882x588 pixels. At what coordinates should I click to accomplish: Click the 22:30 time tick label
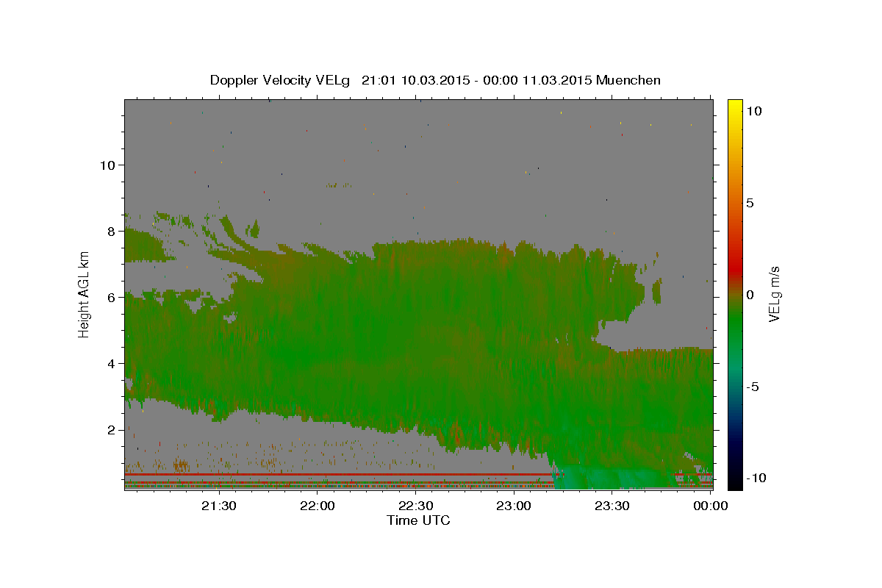tap(415, 506)
